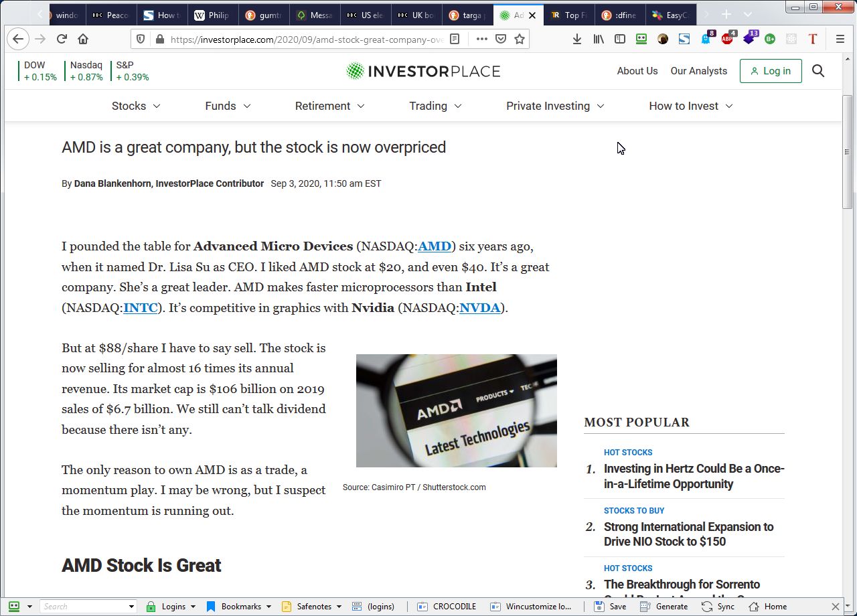Open the browser home page
The width and height of the screenshot is (857, 616).
(x=83, y=39)
